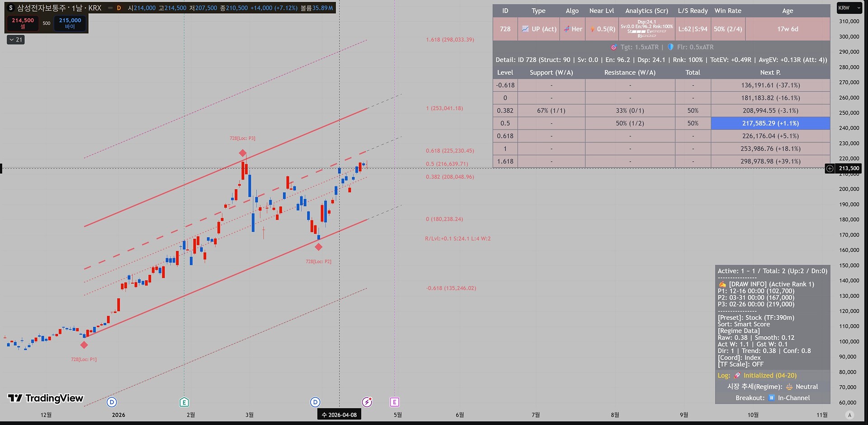Click the 50% (2/4) win rate cell
868x425 pixels.
point(728,29)
